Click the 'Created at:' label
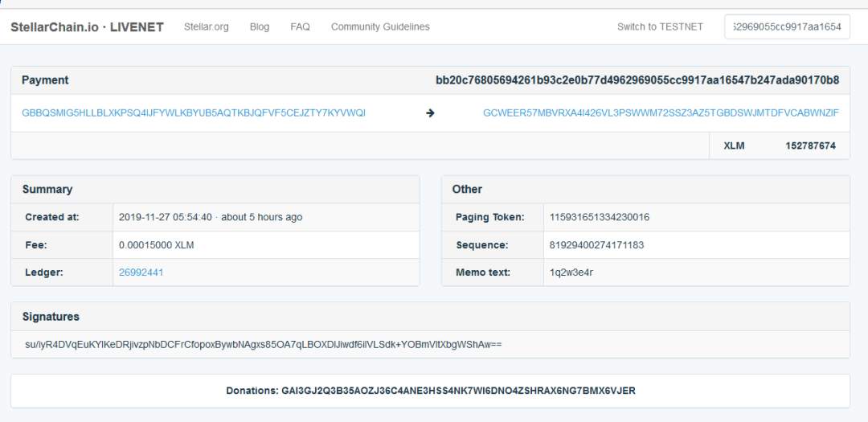This screenshot has height=422, width=868. coord(52,217)
